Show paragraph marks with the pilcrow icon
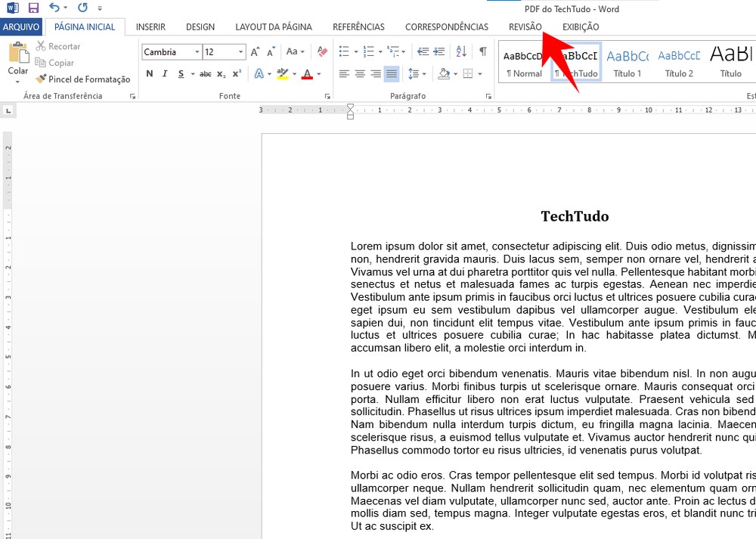Image resolution: width=756 pixels, height=539 pixels. [x=483, y=51]
